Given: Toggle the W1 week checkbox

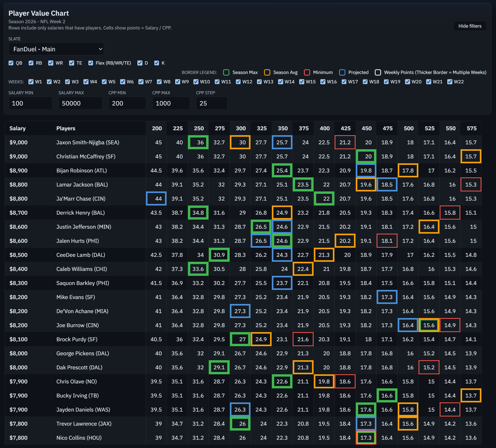Looking at the screenshot, I should (31, 82).
